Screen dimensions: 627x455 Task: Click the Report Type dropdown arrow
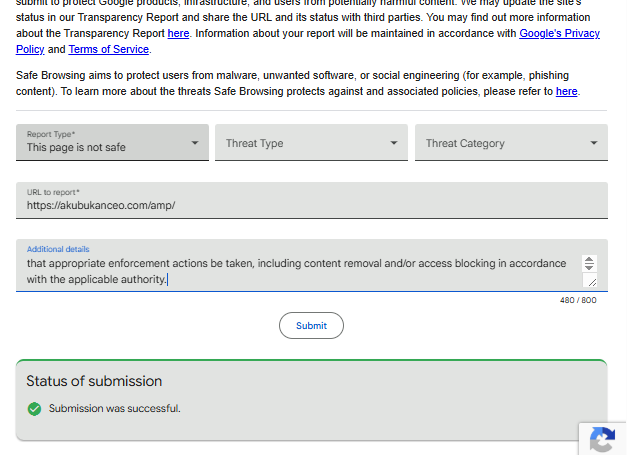195,143
